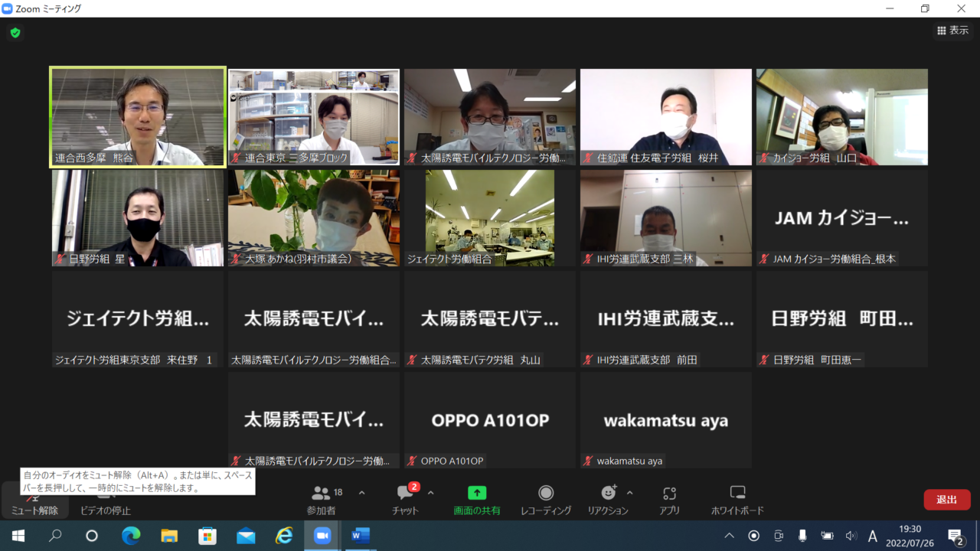This screenshot has height=551, width=980.
Task: Open Mail app from taskbar
Action: 246,536
